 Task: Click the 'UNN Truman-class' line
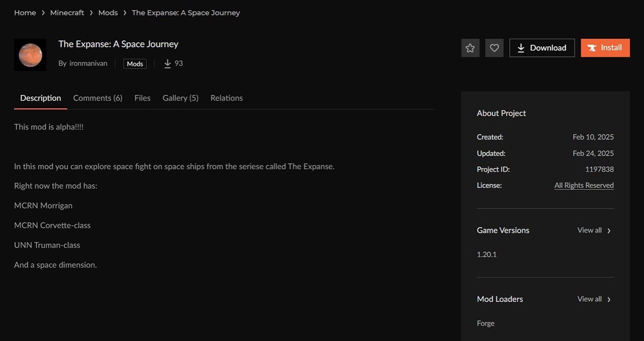pyautogui.click(x=47, y=245)
